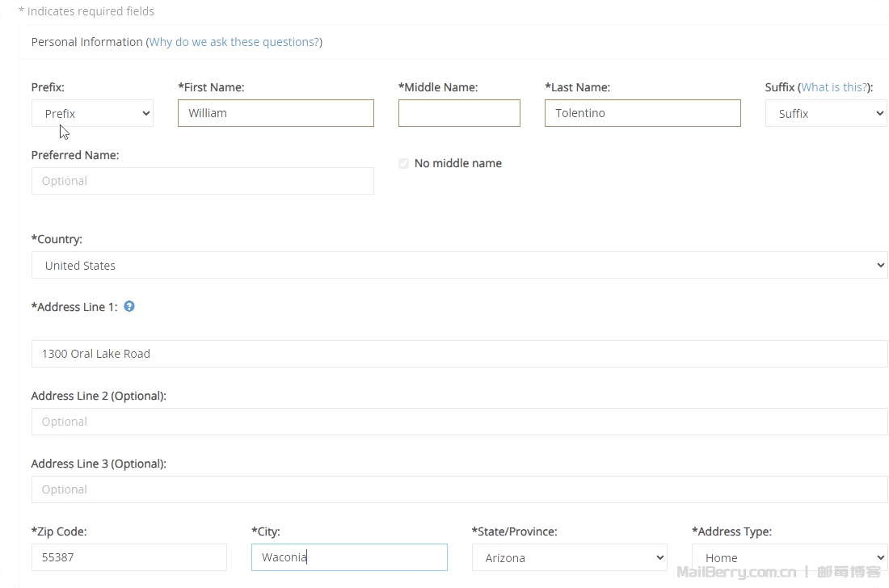Open the Prefix dropdown
The height and width of the screenshot is (588, 889).
click(92, 114)
